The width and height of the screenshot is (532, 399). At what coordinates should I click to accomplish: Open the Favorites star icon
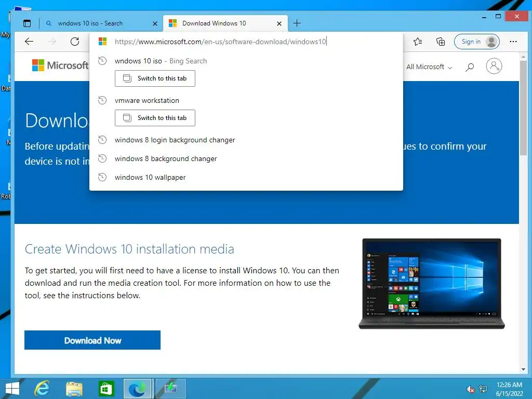[x=418, y=42]
